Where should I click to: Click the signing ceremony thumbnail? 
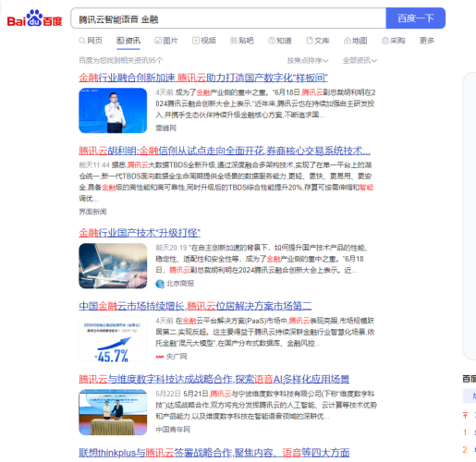click(113, 412)
